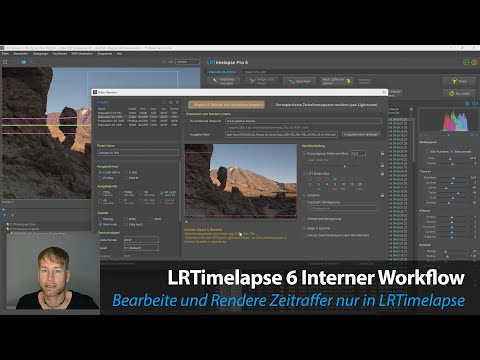Enable the Zeitstempelüberlagerung checkbox

304,219
